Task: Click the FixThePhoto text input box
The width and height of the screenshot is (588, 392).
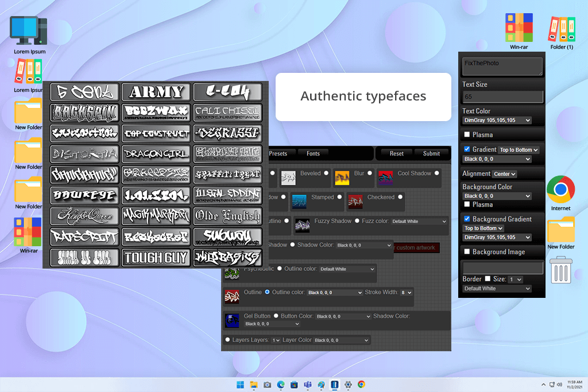Action: [x=502, y=67]
